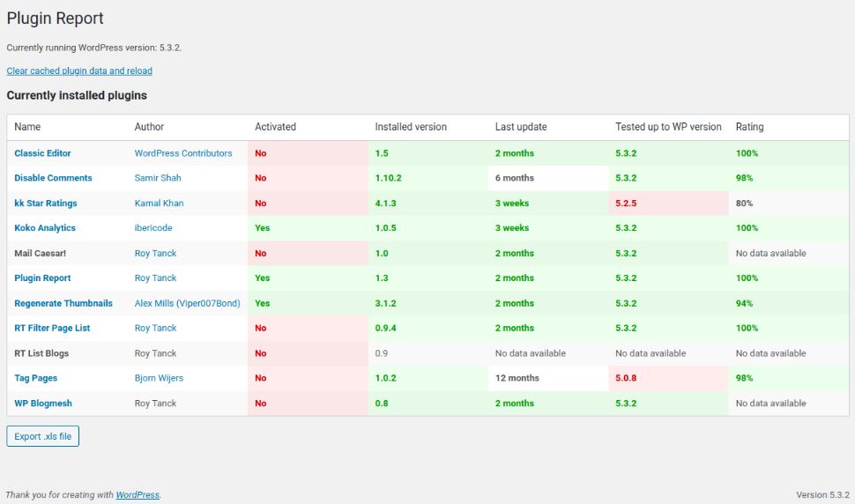Click the 94% rating for Regenerate Thumbnails

click(744, 303)
